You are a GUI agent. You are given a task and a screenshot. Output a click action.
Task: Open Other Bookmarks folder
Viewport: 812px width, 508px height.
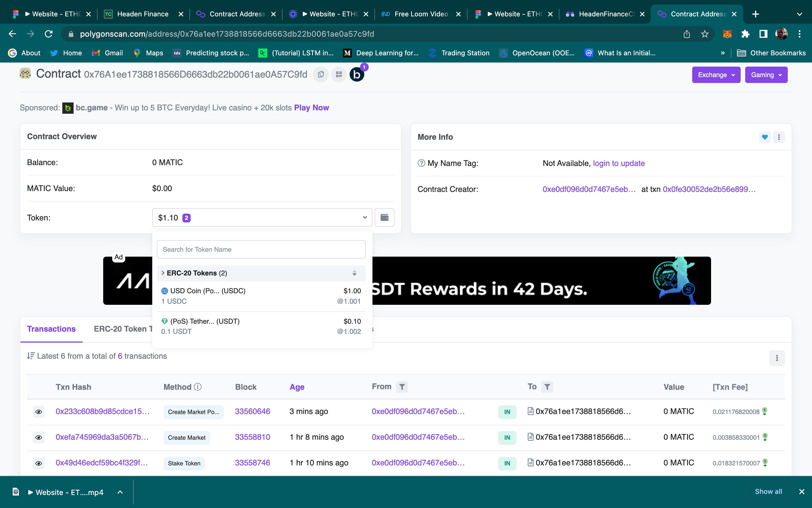click(771, 53)
